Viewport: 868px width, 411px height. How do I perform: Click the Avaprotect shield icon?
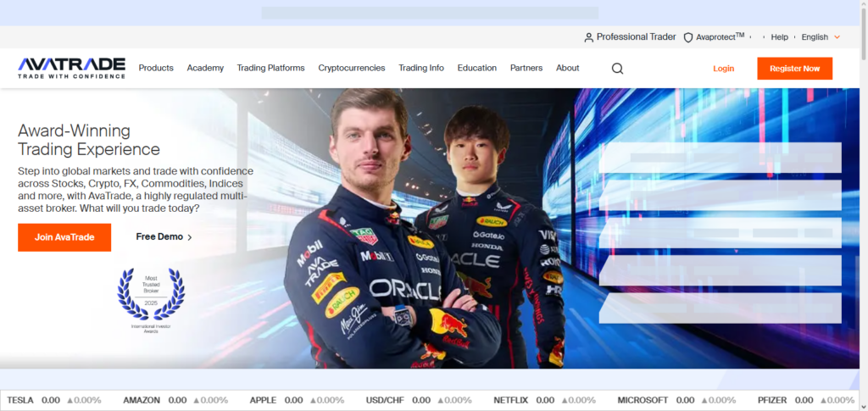click(688, 37)
